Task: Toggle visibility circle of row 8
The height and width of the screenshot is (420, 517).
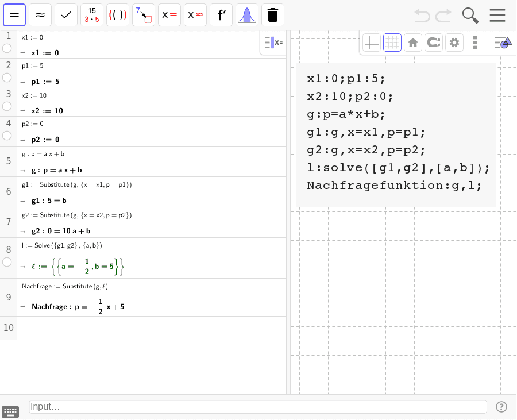Action: [x=7, y=262]
